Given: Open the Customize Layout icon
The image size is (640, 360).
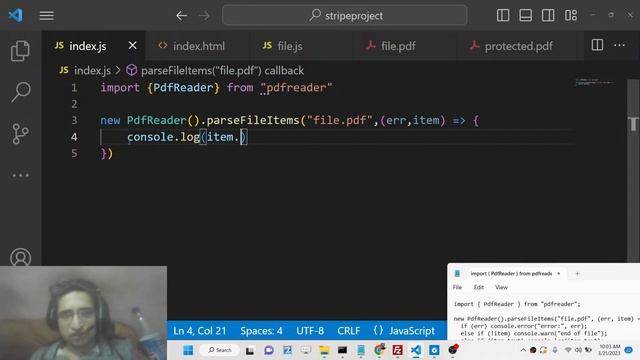Looking at the screenshot, I should (571, 16).
